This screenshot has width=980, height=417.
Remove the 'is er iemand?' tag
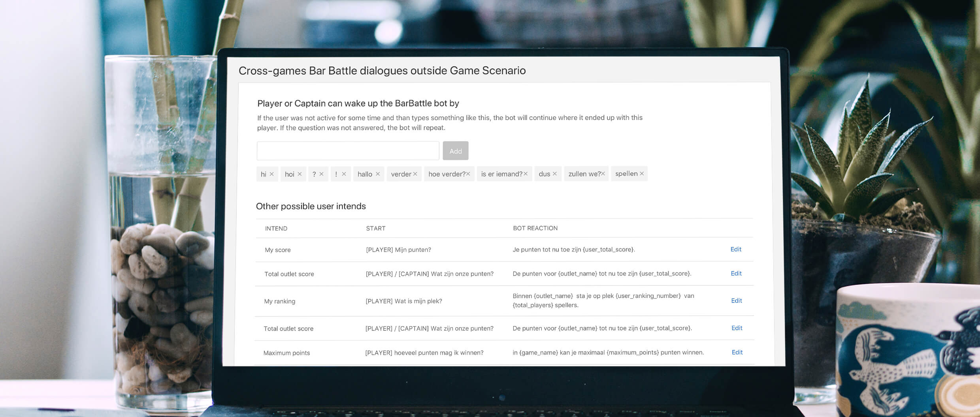(x=526, y=174)
